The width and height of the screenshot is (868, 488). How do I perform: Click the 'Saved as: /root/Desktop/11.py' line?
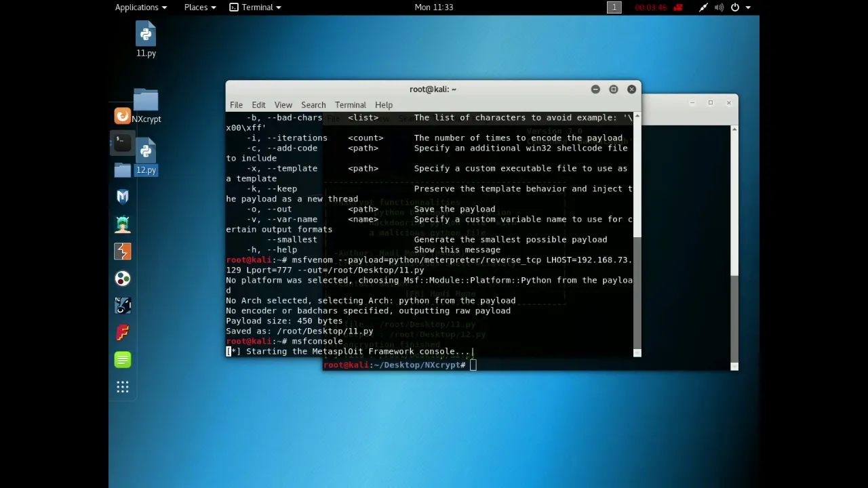(x=300, y=331)
